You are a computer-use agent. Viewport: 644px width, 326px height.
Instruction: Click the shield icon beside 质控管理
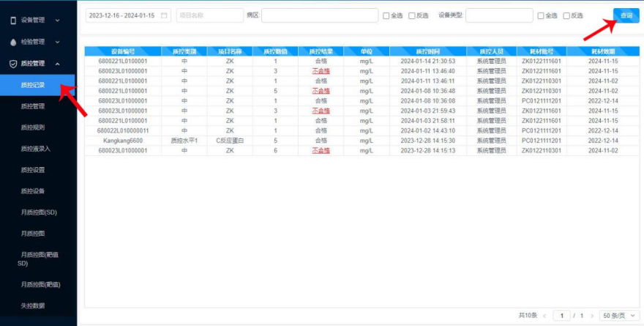tap(13, 64)
